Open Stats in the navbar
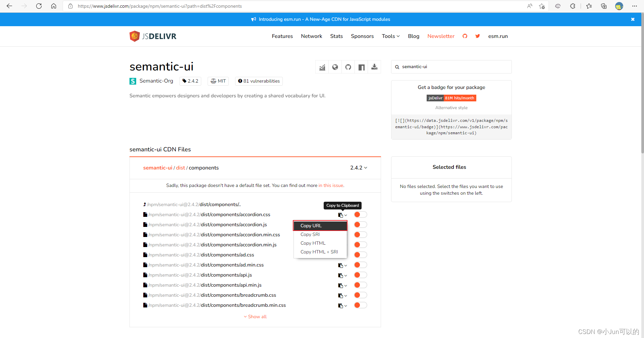 pyautogui.click(x=336, y=36)
